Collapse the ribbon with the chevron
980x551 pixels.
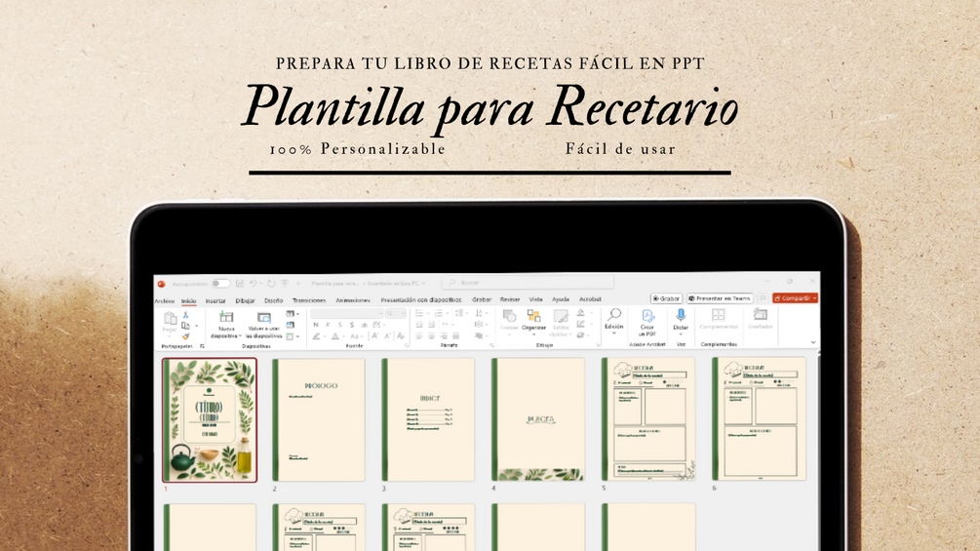tap(812, 342)
